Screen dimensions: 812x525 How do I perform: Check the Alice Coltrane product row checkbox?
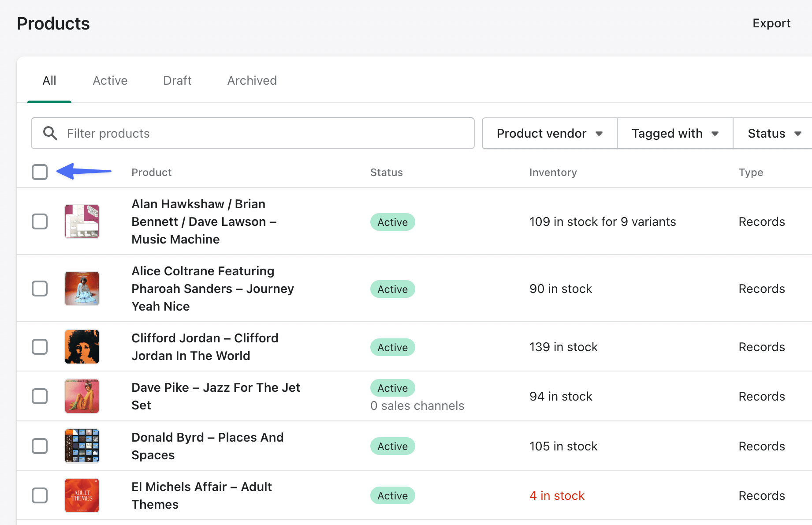point(39,288)
